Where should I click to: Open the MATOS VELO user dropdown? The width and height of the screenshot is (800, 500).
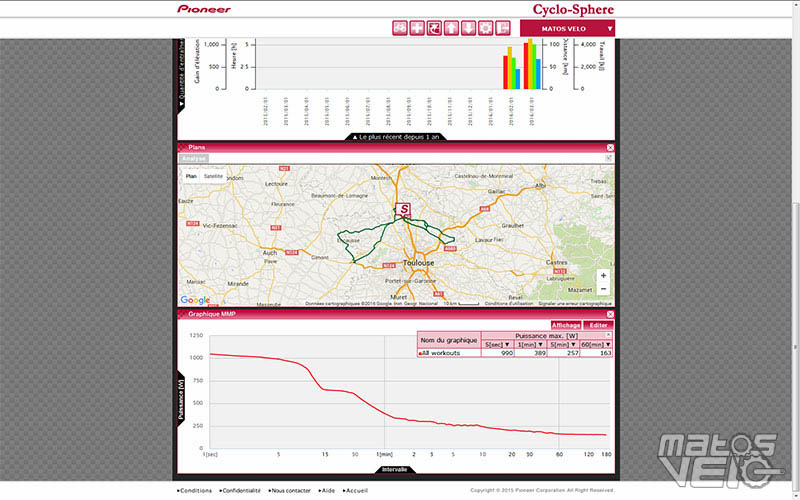pos(567,29)
